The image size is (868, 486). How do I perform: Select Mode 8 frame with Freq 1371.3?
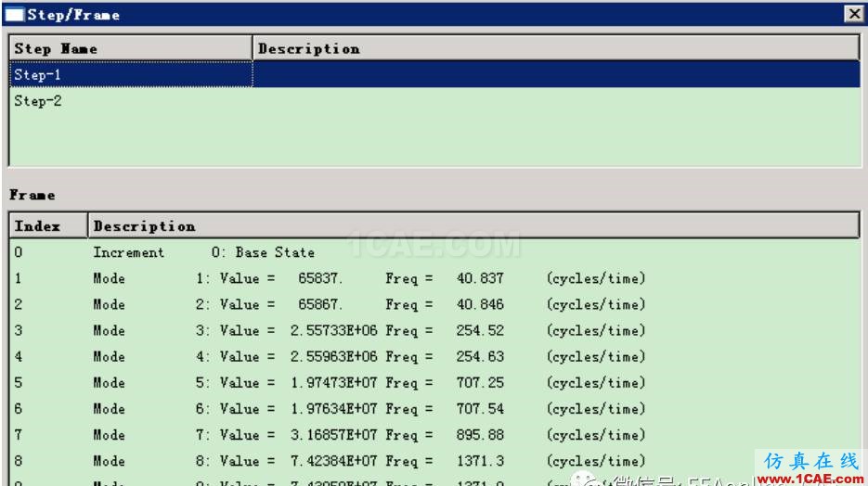click(434, 461)
